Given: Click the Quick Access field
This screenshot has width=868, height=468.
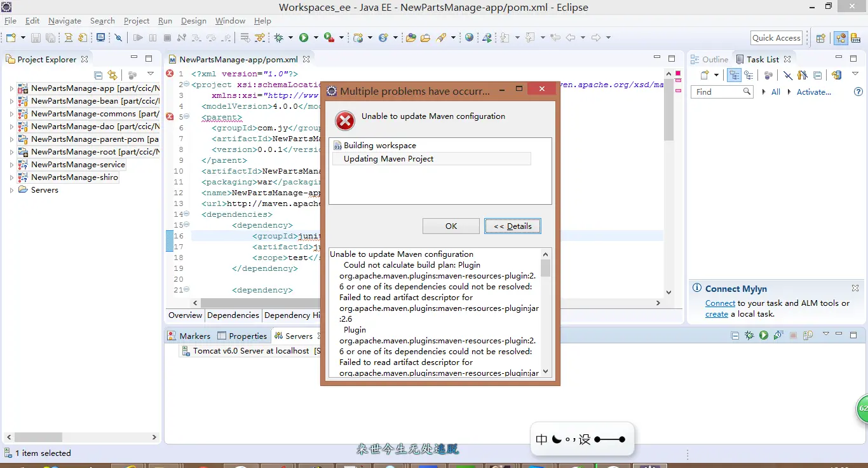Looking at the screenshot, I should pos(776,38).
